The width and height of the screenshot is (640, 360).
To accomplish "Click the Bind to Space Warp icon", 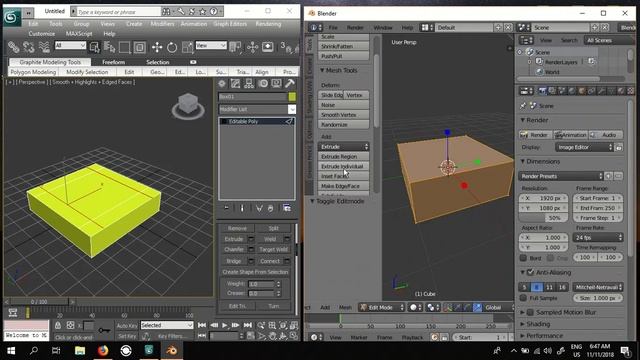I will click(44, 47).
